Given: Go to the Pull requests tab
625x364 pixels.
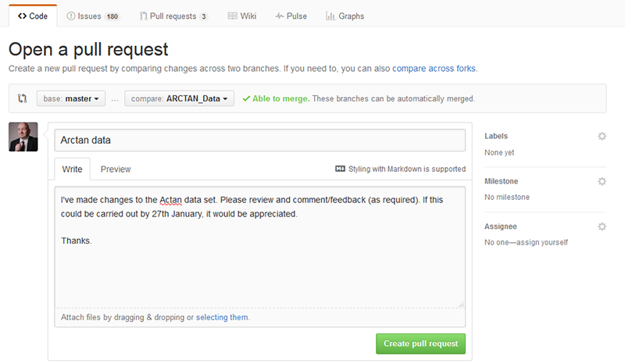Looking at the screenshot, I should click(x=173, y=16).
